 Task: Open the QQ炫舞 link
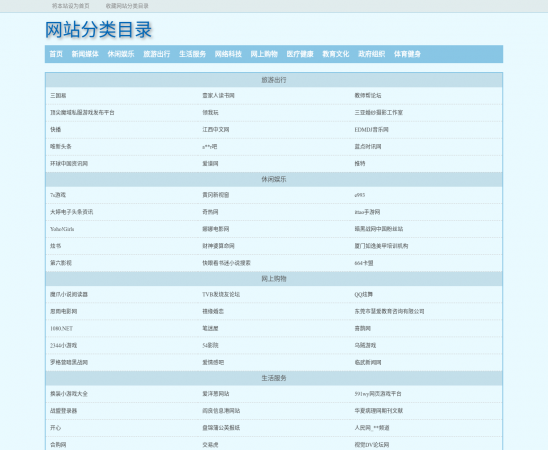click(364, 295)
